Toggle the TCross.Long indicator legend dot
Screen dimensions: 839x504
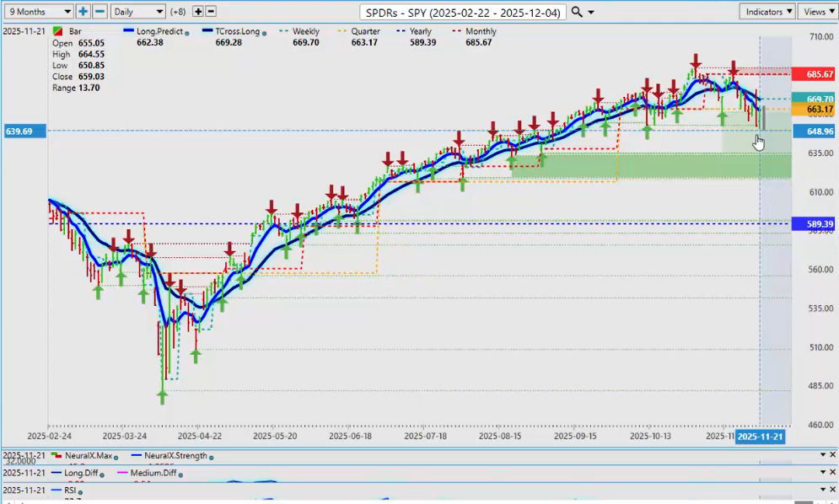pos(264,32)
